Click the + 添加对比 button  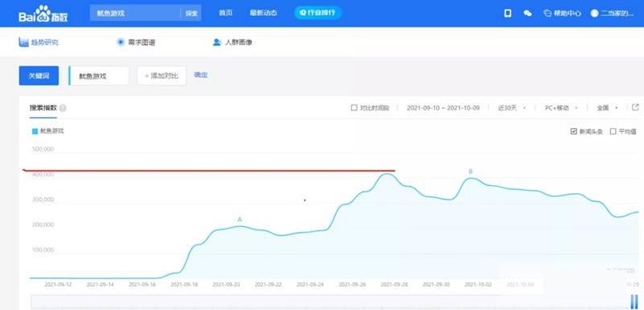click(162, 76)
